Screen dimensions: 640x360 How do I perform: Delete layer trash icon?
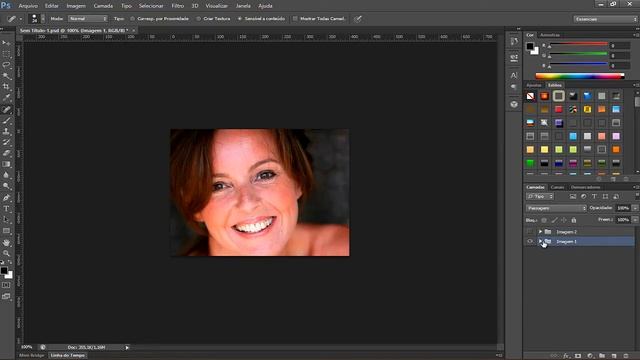626,356
